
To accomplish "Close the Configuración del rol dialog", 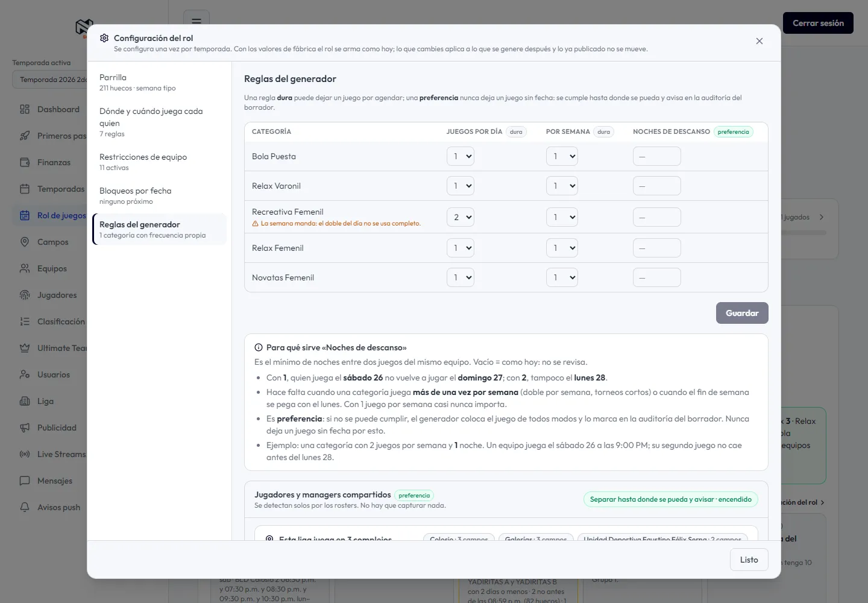I will click(759, 41).
